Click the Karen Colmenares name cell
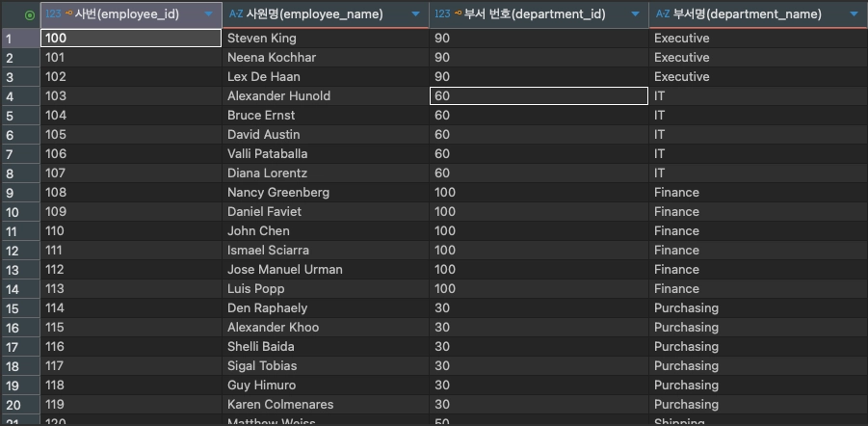The height and width of the screenshot is (426, 868). [326, 405]
